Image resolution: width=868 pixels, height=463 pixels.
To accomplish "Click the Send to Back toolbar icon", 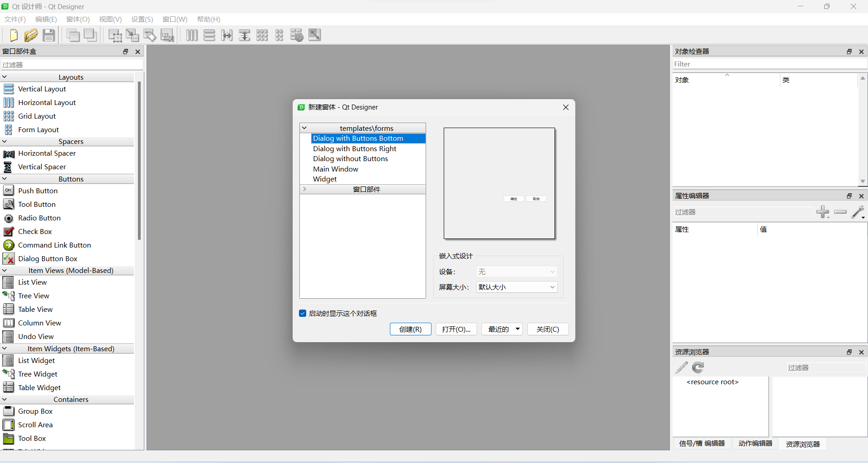I will click(73, 35).
